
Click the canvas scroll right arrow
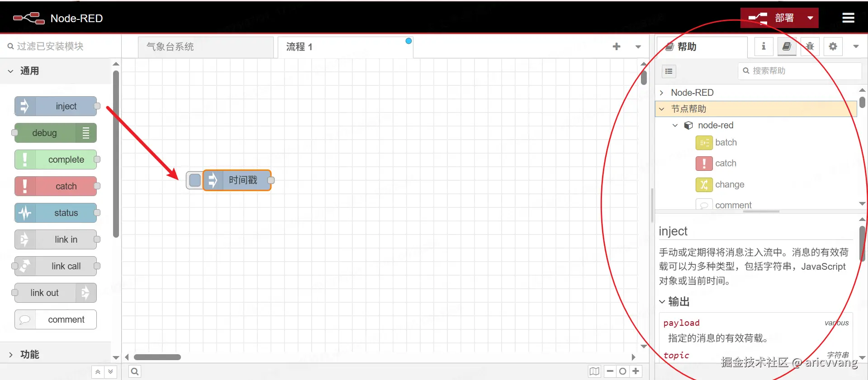pos(634,357)
